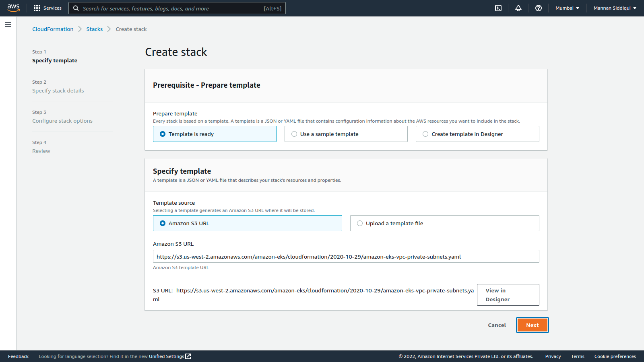644x362 pixels.
Task: Click inside the Amazon S3 URL field
Action: [346, 256]
